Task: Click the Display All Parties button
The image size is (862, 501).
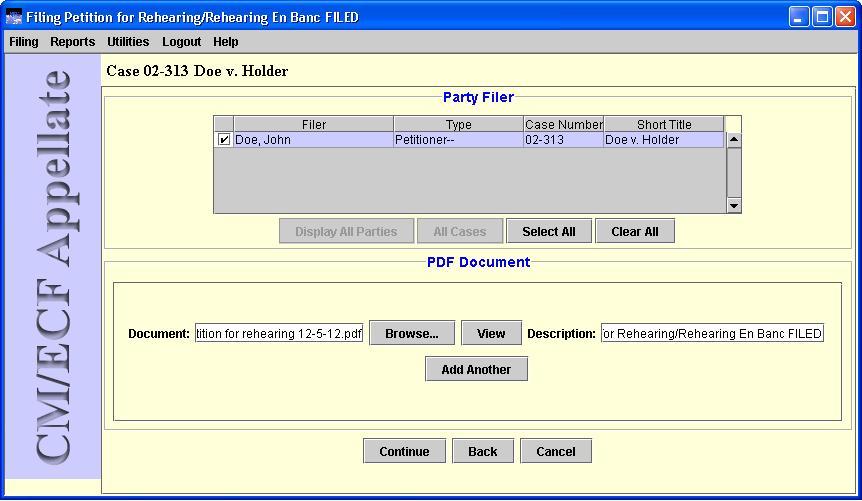Action: [x=346, y=232]
